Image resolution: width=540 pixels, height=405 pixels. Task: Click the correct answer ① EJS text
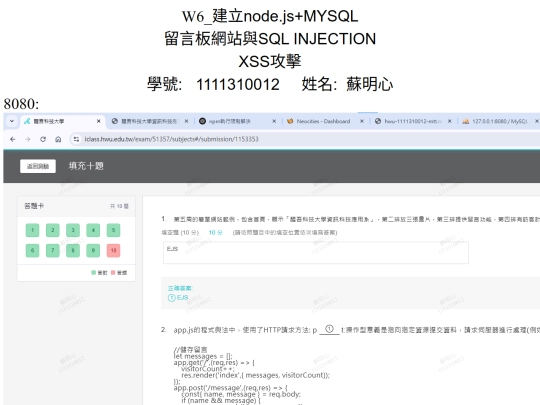(x=178, y=298)
